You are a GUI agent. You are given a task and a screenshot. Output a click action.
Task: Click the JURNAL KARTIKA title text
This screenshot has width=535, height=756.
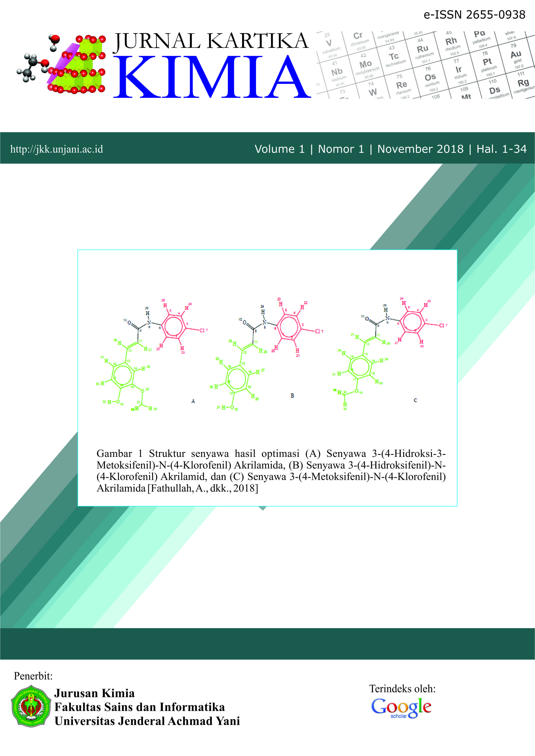pos(211,41)
